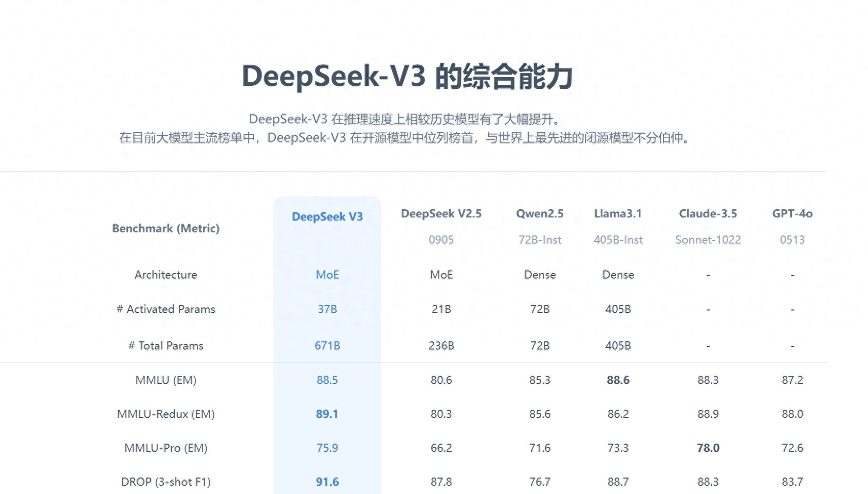
Task: Click the '71.6' MMLU-Pro score
Action: 540,448
